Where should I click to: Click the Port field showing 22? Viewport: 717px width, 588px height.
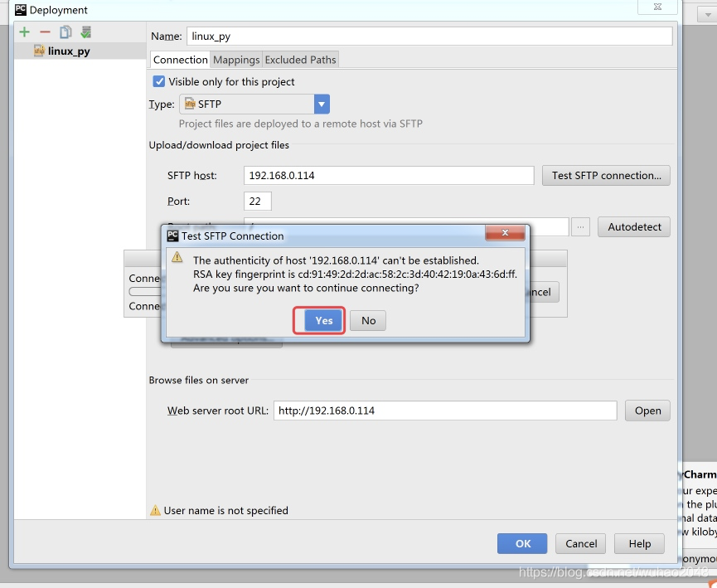258,202
